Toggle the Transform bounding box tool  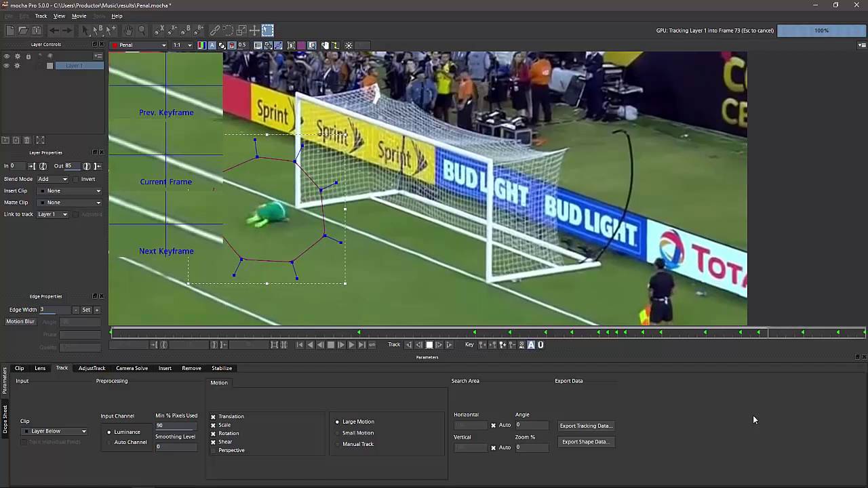click(x=268, y=30)
